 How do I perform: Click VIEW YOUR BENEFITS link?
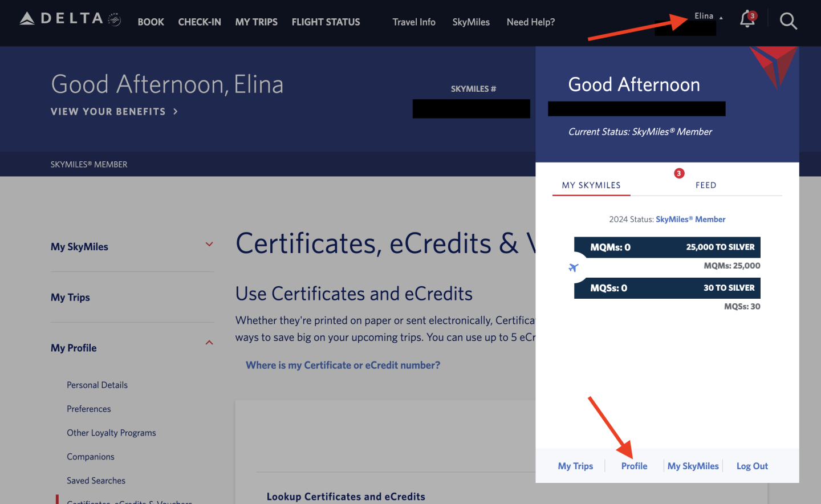tap(114, 112)
